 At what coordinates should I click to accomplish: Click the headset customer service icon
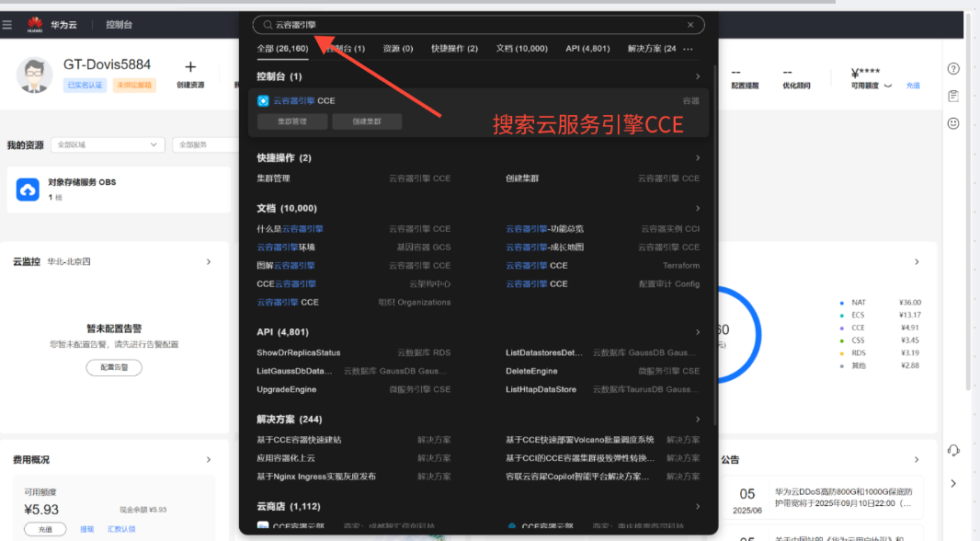953,450
